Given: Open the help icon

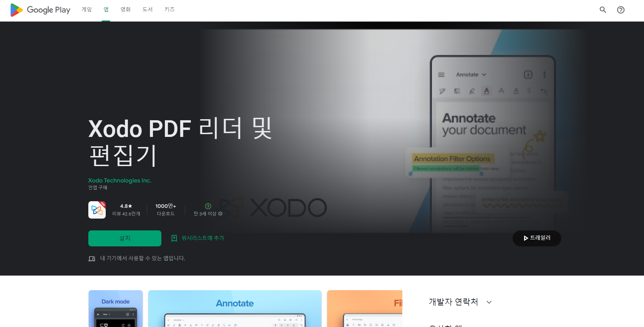Looking at the screenshot, I should tap(621, 10).
